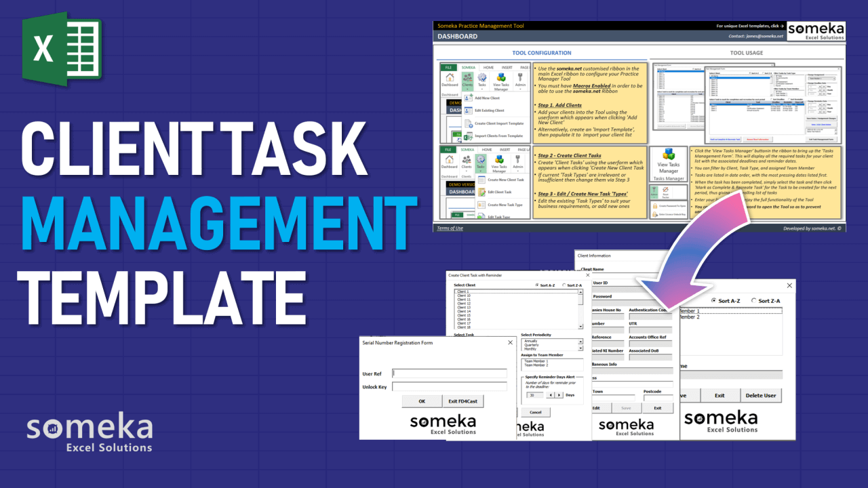The image size is (868, 488).
Task: Click Tasks gear icon in the Clients-menu ribbon
Action: [x=482, y=78]
